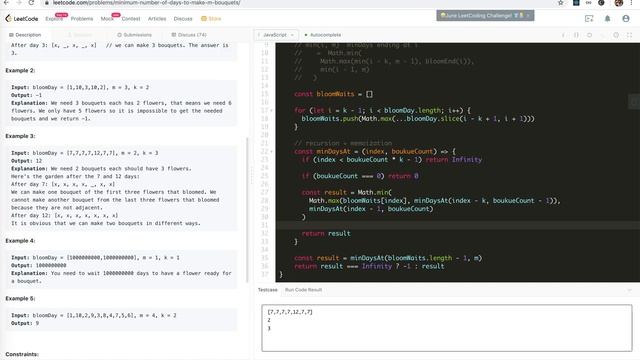Click the curly-braces format code icon
Screen dimensions: 640x360
576,35
